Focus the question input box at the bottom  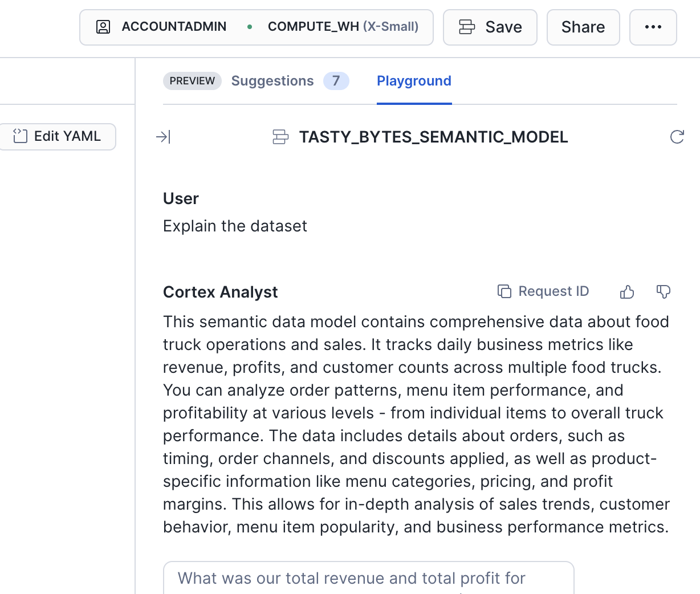368,578
